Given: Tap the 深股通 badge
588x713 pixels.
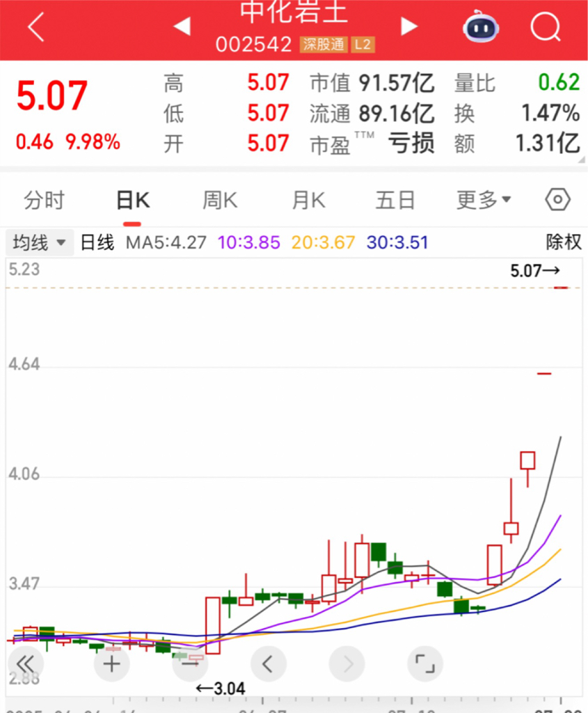Looking at the screenshot, I should [x=324, y=45].
